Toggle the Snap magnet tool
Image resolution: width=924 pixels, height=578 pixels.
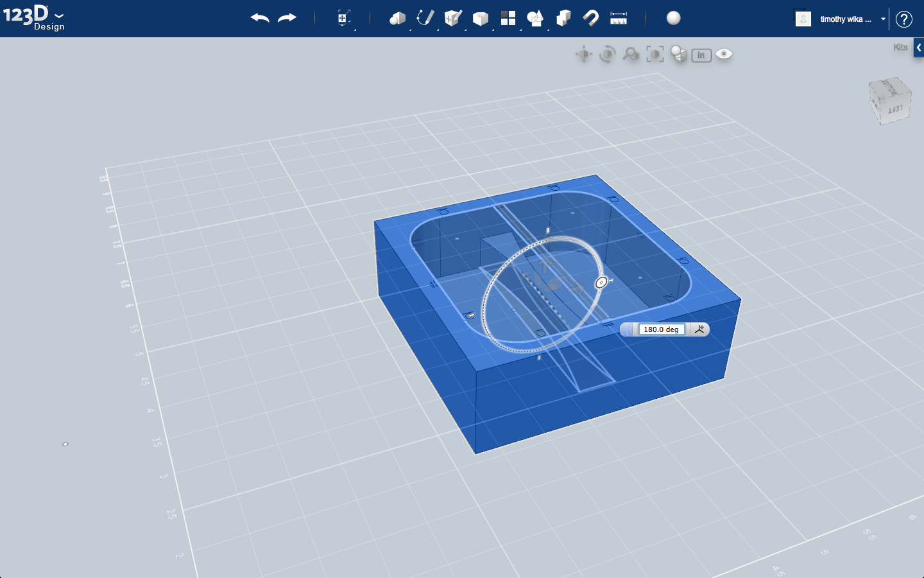[x=591, y=18]
